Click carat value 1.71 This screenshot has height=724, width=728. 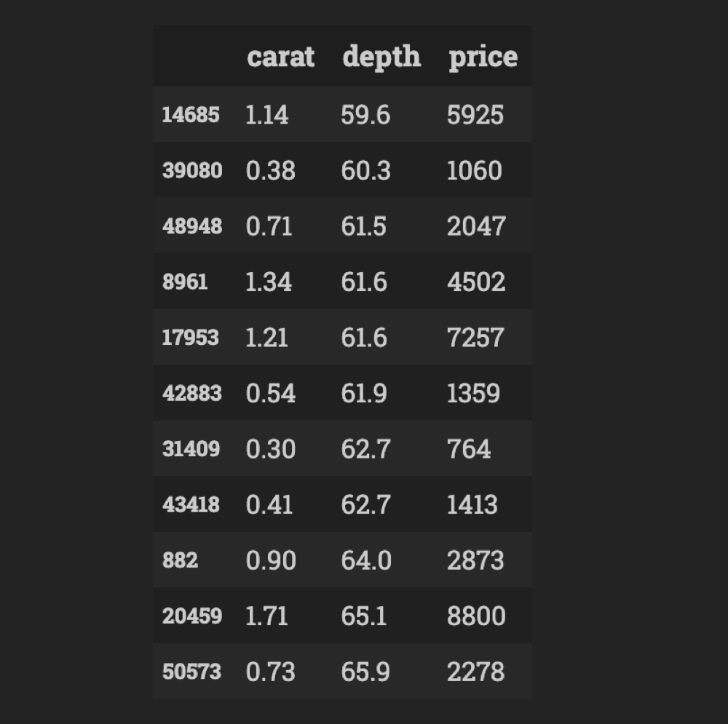click(266, 616)
